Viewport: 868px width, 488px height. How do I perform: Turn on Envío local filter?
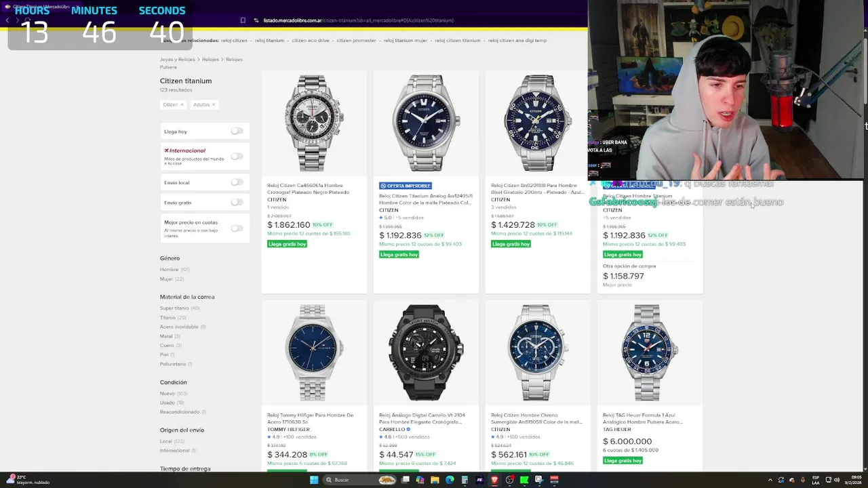coord(237,182)
